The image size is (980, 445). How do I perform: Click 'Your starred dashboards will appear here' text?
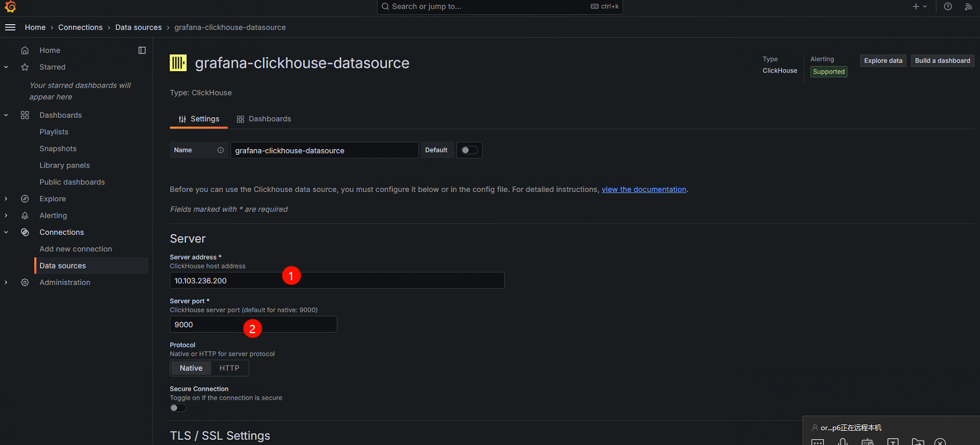point(80,91)
